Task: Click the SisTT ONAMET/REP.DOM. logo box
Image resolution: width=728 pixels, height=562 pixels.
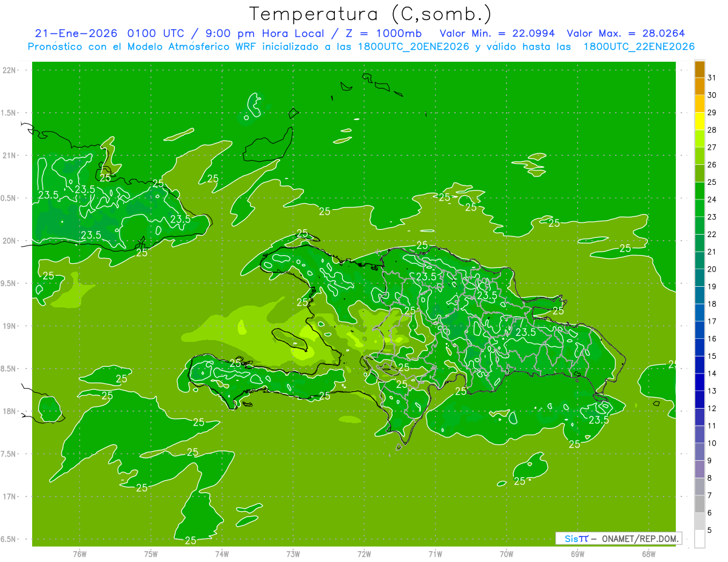Action: [618, 538]
